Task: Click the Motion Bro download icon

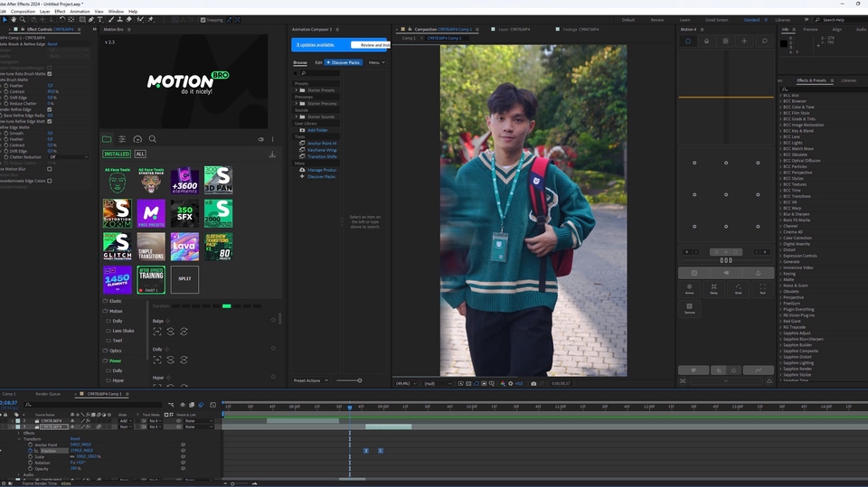Action: click(x=272, y=155)
